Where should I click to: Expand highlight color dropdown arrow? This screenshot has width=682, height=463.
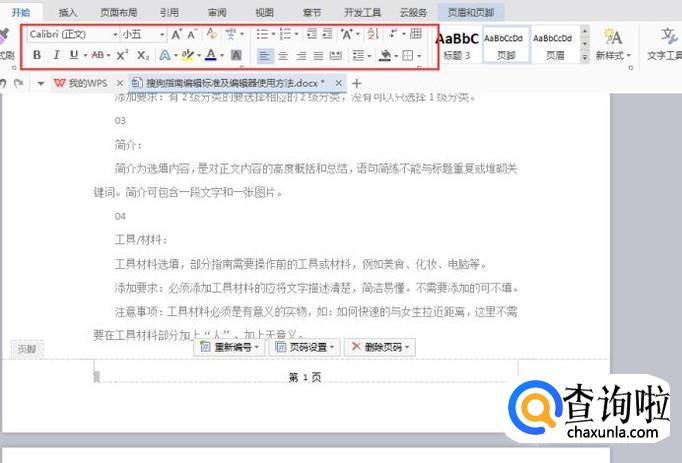199,56
